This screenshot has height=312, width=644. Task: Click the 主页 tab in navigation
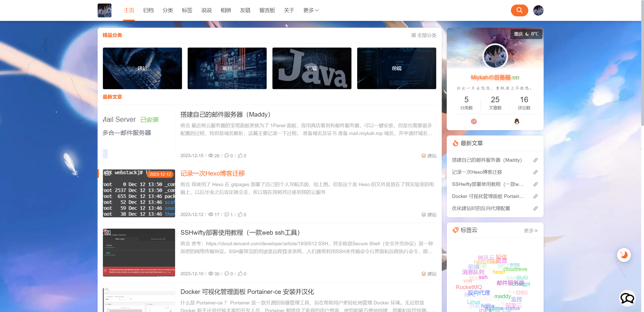128,10
